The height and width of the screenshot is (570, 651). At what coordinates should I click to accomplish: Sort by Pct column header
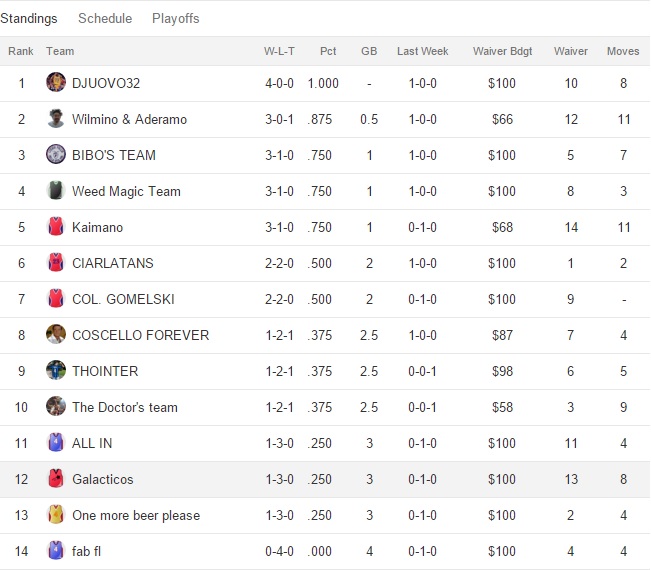coord(328,51)
